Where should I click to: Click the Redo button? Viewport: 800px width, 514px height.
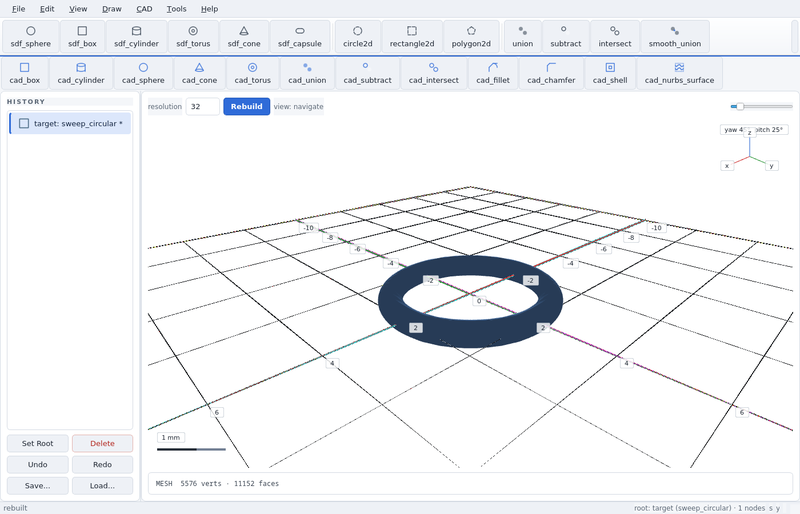click(102, 464)
